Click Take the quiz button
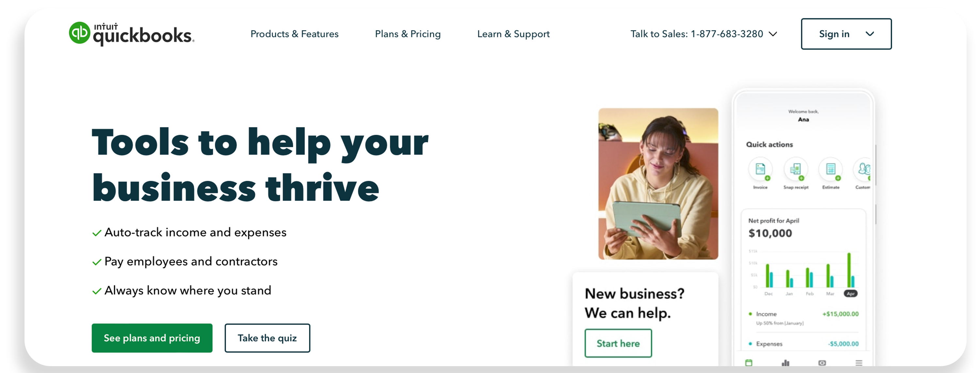 (267, 338)
